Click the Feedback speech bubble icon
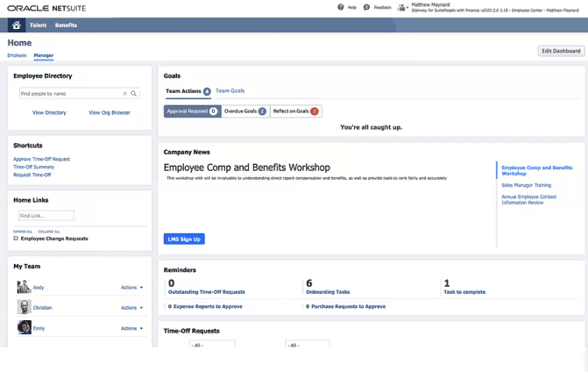Viewport: 588px width, 372px height. [x=367, y=7]
